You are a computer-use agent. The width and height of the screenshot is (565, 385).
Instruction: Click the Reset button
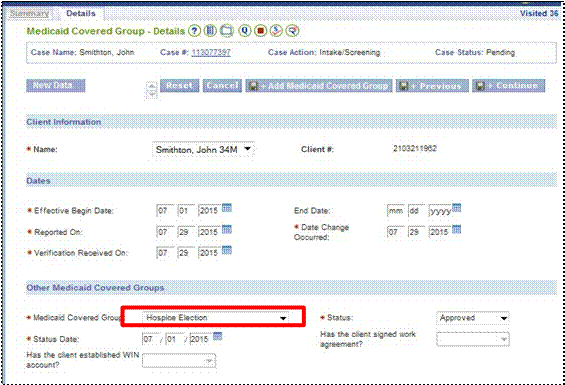179,86
